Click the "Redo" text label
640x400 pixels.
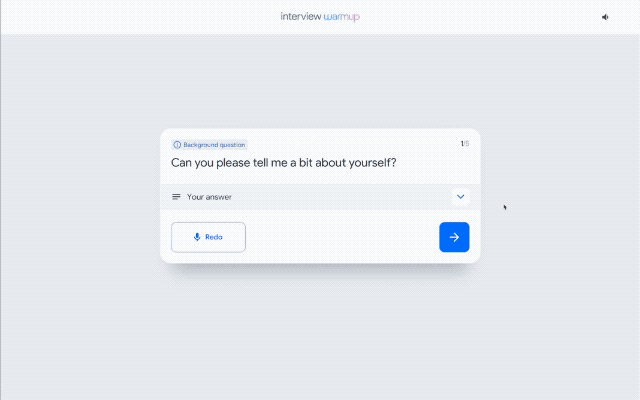(214, 237)
